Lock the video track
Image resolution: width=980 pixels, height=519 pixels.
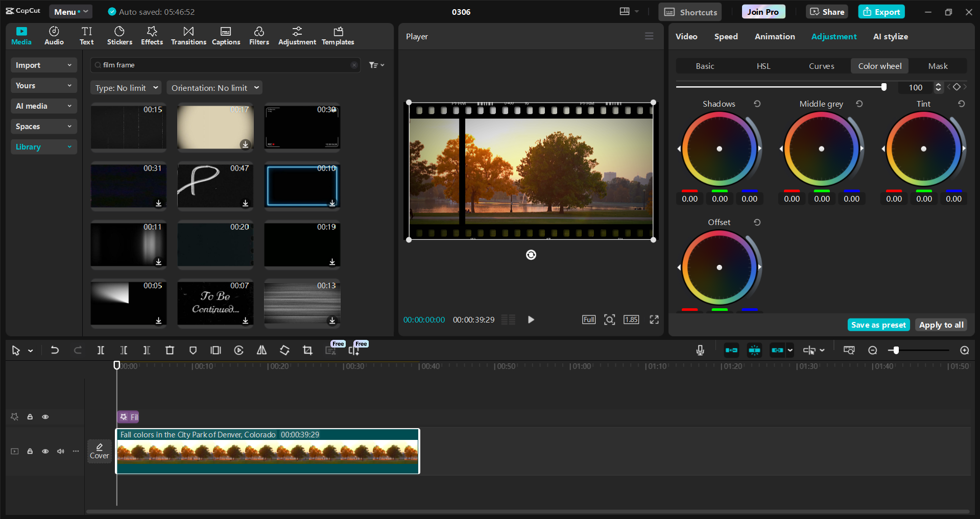30,451
